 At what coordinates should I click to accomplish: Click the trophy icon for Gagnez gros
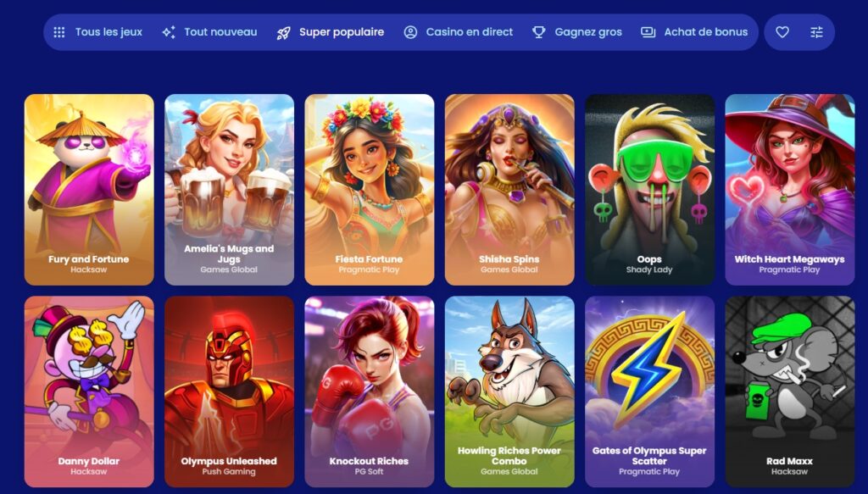(538, 32)
